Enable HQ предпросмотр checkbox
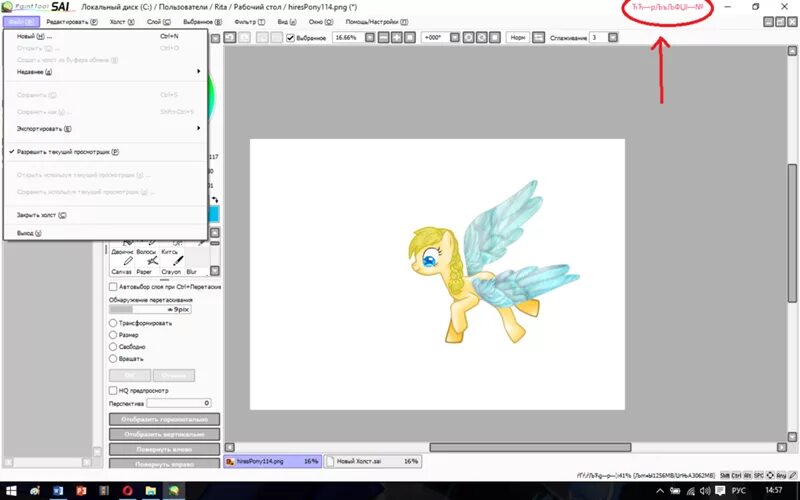Screen dimensions: 800x500 [x=113, y=390]
